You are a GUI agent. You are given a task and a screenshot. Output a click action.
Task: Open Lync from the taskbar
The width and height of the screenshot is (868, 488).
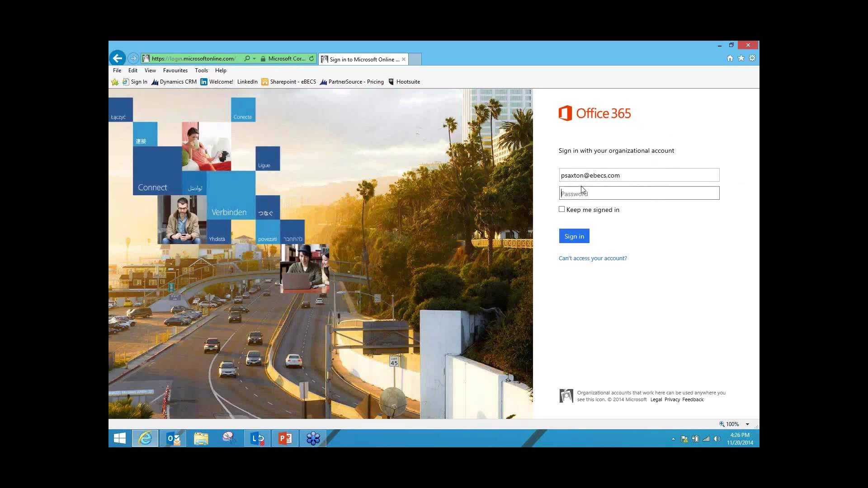[x=257, y=438]
